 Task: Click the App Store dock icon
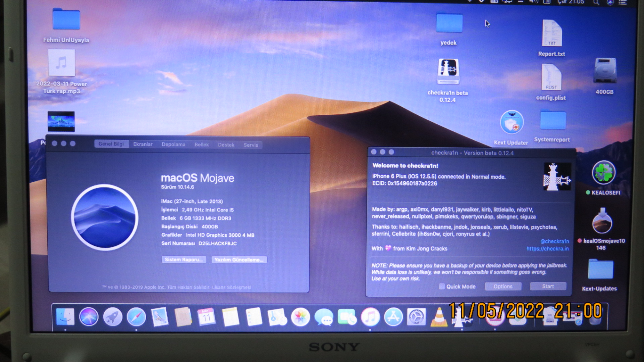click(x=393, y=316)
